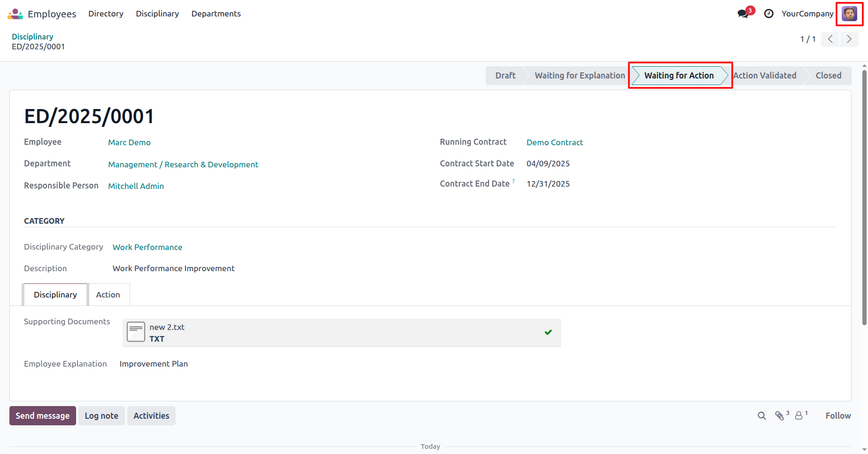Search messages with the magnifier icon
Viewport: 868px width, 454px height.
[762, 416]
